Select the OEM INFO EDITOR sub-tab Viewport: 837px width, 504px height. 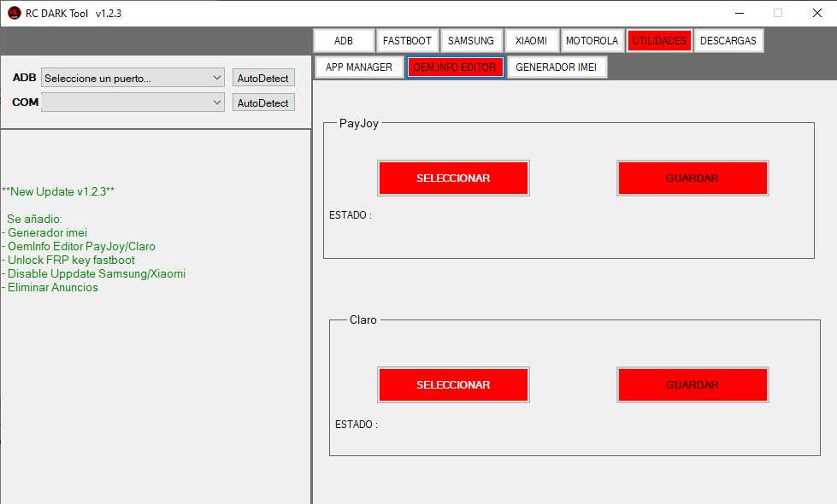[x=455, y=67]
